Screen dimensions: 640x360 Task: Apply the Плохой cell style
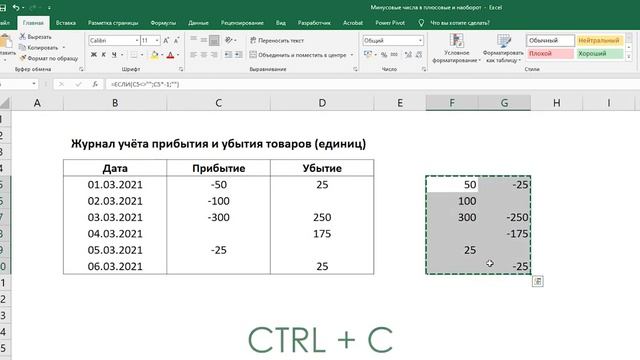tap(550, 53)
